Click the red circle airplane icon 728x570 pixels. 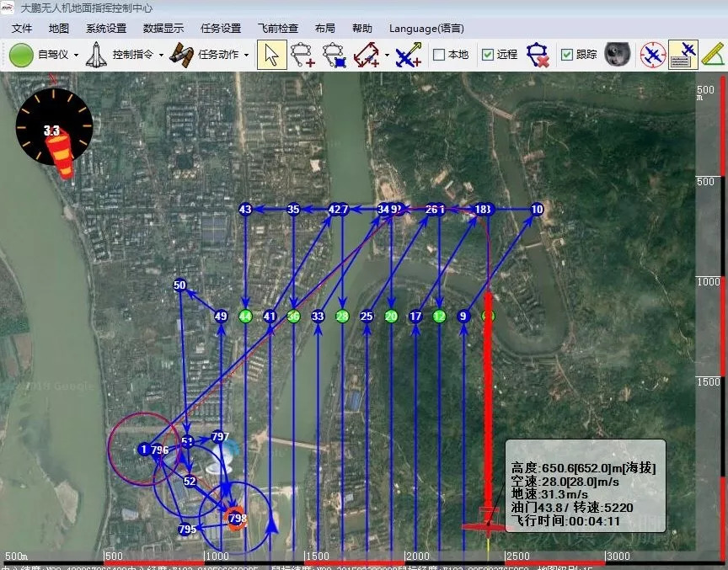652,55
